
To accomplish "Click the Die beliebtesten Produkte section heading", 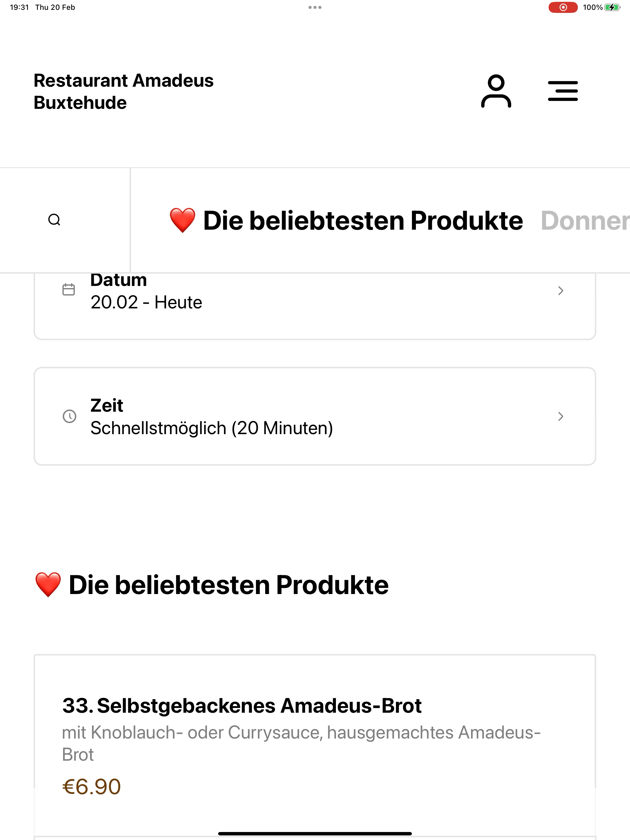I will tap(212, 585).
